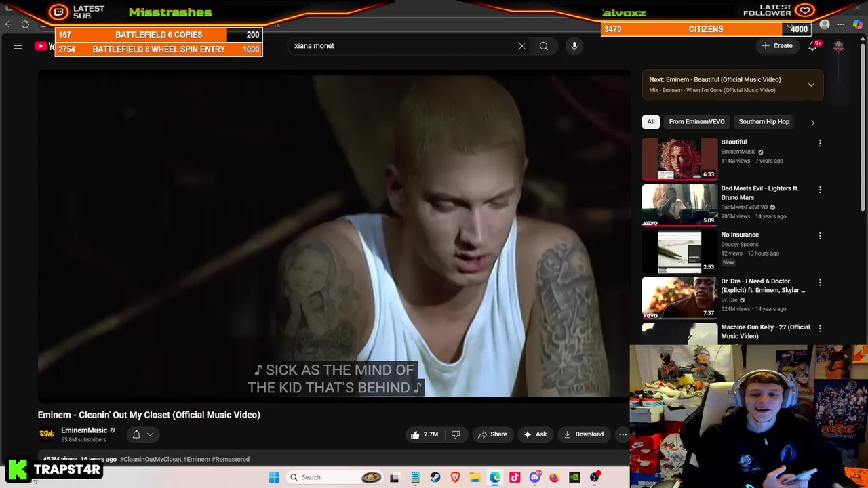
Task: Open the Copilot icon in the browser toolbar
Action: pos(858,24)
